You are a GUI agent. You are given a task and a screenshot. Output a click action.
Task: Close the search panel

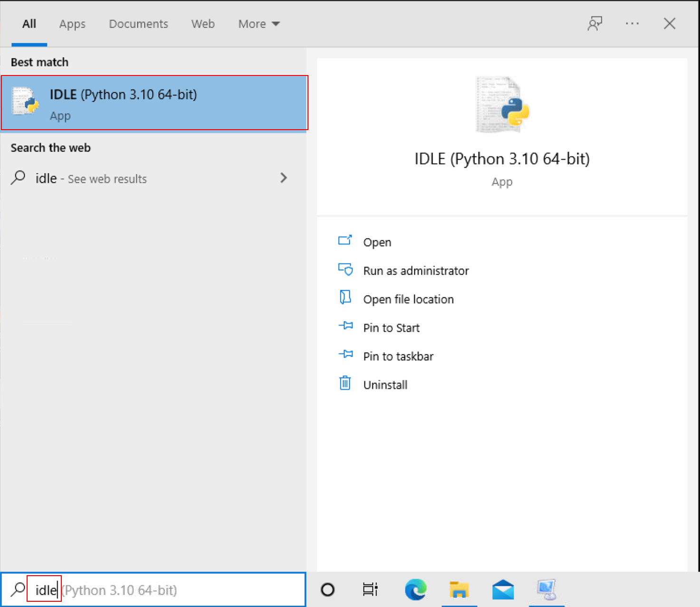click(x=670, y=23)
